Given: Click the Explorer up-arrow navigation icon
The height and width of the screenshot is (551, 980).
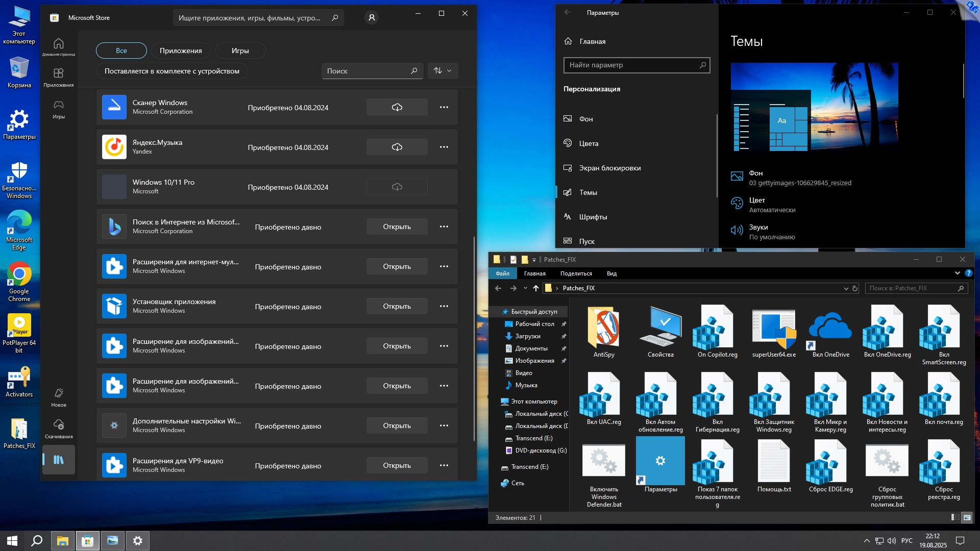Looking at the screenshot, I should (x=535, y=288).
